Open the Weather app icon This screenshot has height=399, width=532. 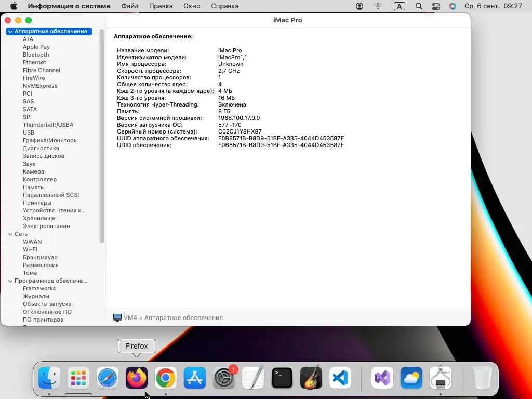click(411, 378)
